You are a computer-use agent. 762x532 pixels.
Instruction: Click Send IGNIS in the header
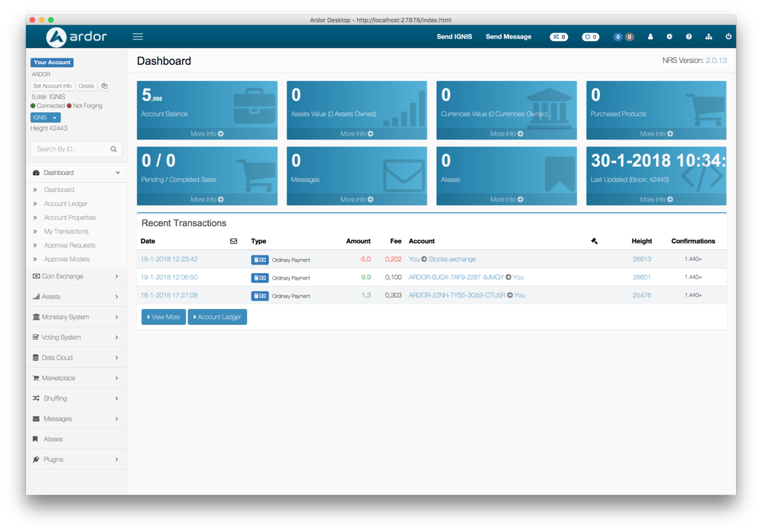455,37
